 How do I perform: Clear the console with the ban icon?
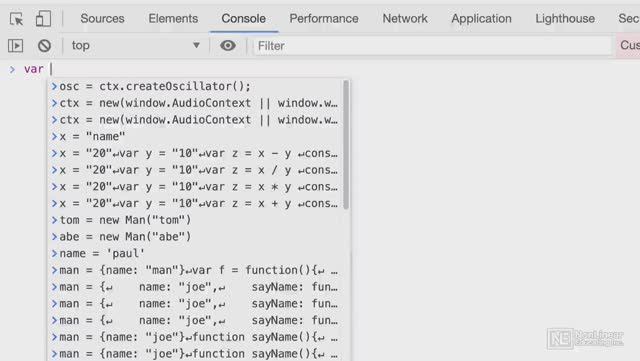(x=44, y=45)
